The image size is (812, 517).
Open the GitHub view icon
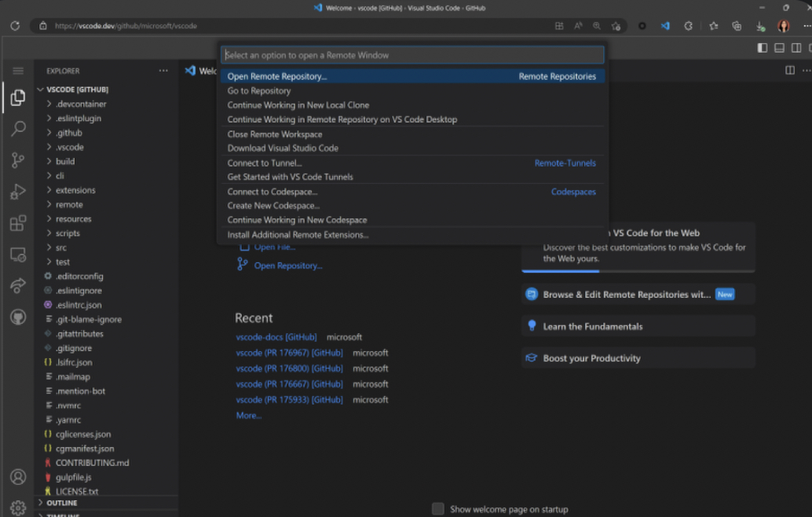18,317
